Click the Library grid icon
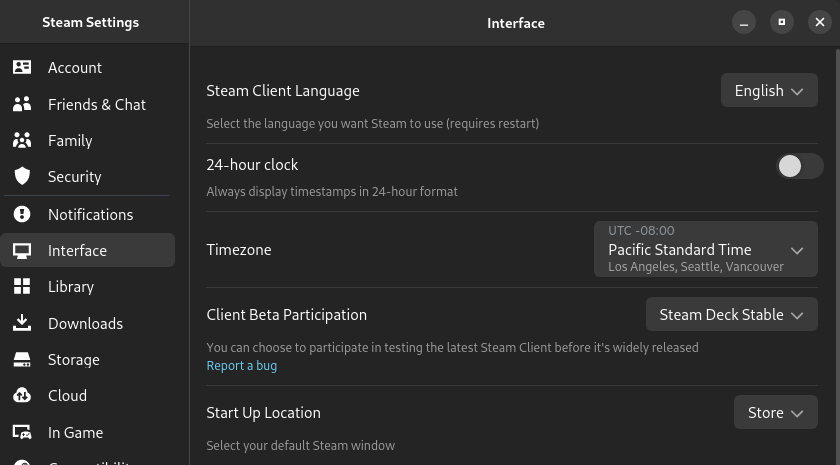 22,287
